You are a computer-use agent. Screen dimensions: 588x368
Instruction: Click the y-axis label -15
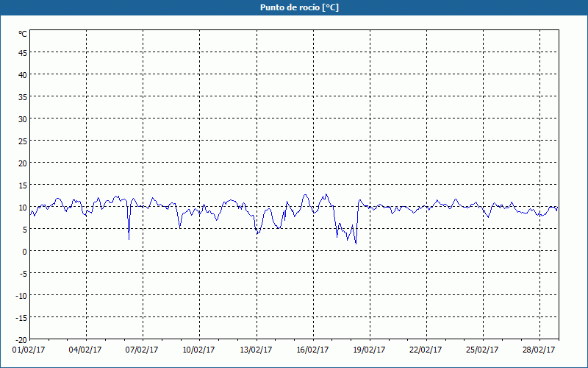pos(21,318)
